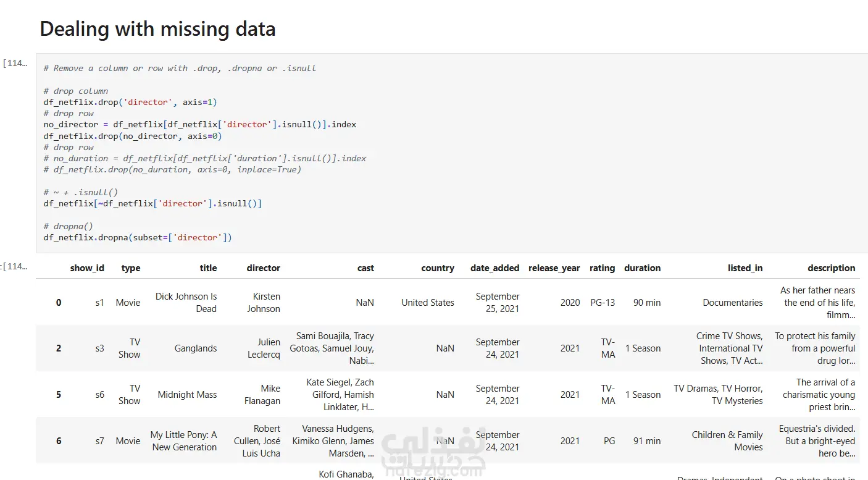The height and width of the screenshot is (480, 868).
Task: Click the commented-out no_duration assignment line
Action: [205, 158]
